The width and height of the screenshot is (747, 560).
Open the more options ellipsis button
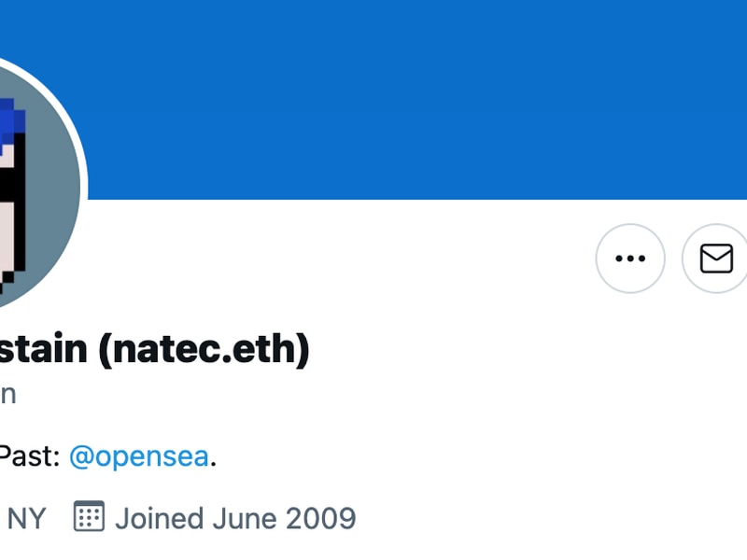click(x=630, y=259)
